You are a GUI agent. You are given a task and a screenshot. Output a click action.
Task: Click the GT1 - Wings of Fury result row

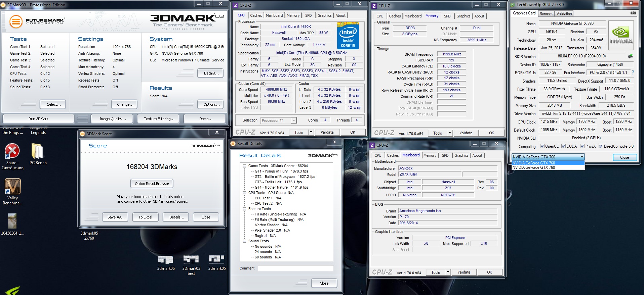pos(281,171)
